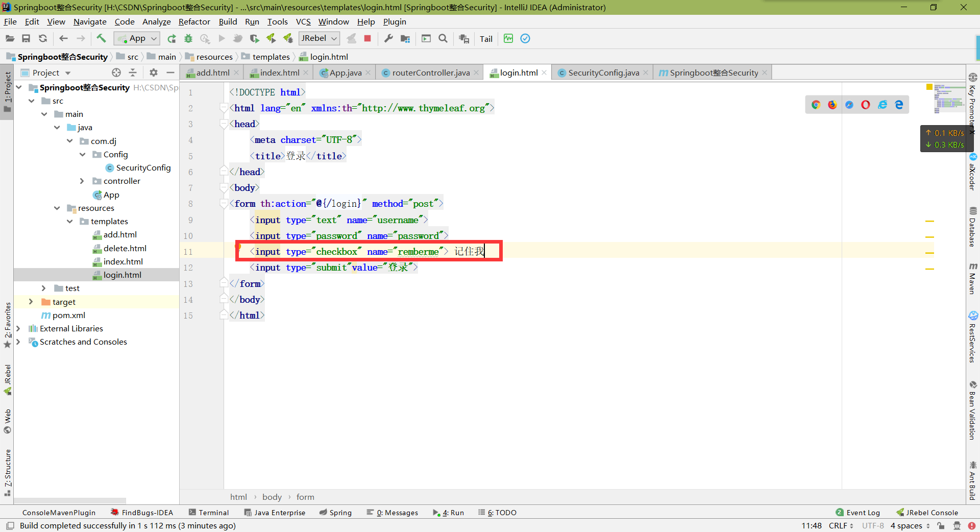The width and height of the screenshot is (980, 532).
Task: Click the Save All toolbar icon
Action: [x=26, y=38]
